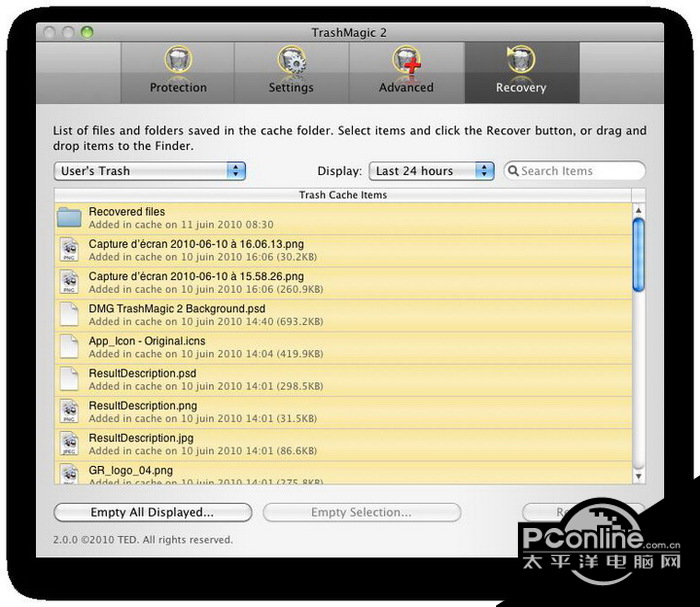Switch to the Settings tab label
The image size is (700, 607).
[x=291, y=87]
